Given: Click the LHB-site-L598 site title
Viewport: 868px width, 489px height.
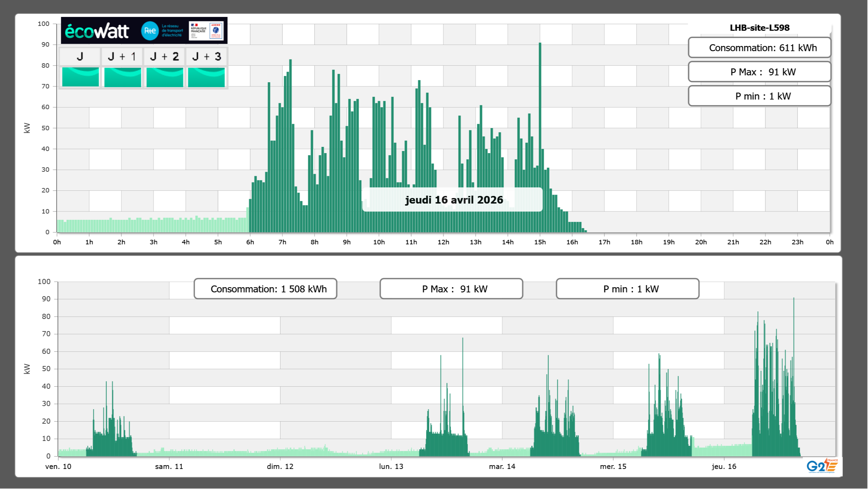Looking at the screenshot, I should click(759, 28).
